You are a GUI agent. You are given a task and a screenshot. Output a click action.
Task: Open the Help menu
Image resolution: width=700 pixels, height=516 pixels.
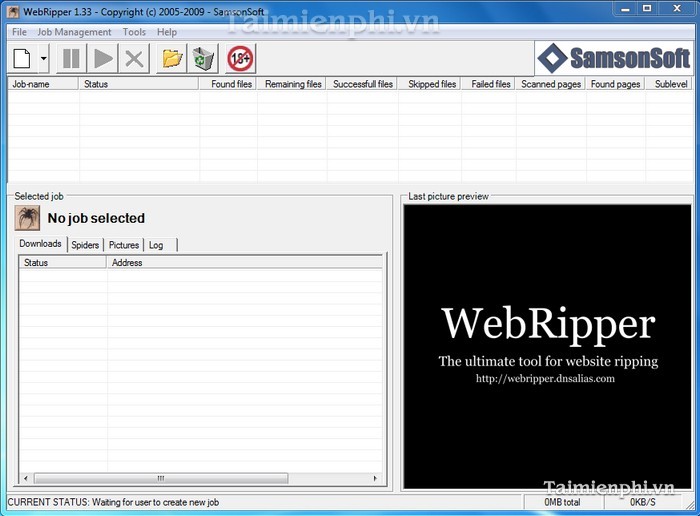[167, 32]
